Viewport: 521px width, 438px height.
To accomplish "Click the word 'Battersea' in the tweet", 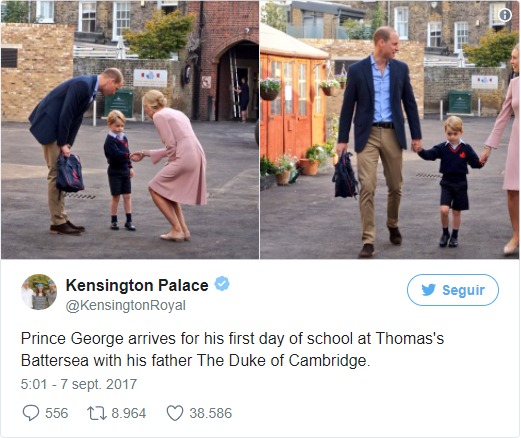I will 55,360.
